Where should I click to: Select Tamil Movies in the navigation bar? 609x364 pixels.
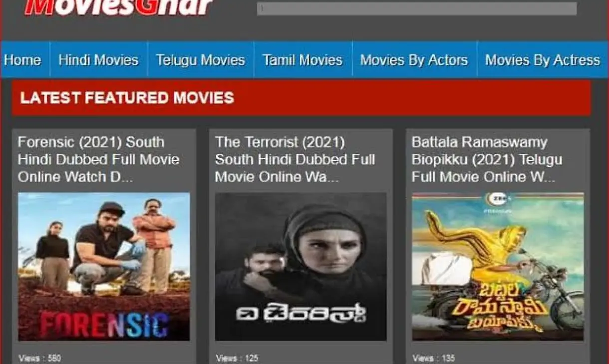[x=303, y=60]
